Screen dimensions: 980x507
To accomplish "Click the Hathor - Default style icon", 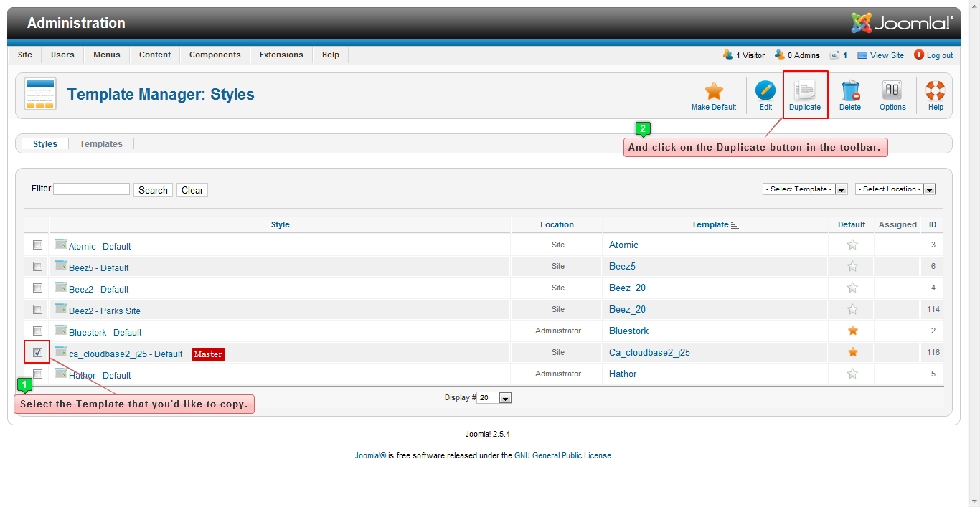I will coord(61,374).
